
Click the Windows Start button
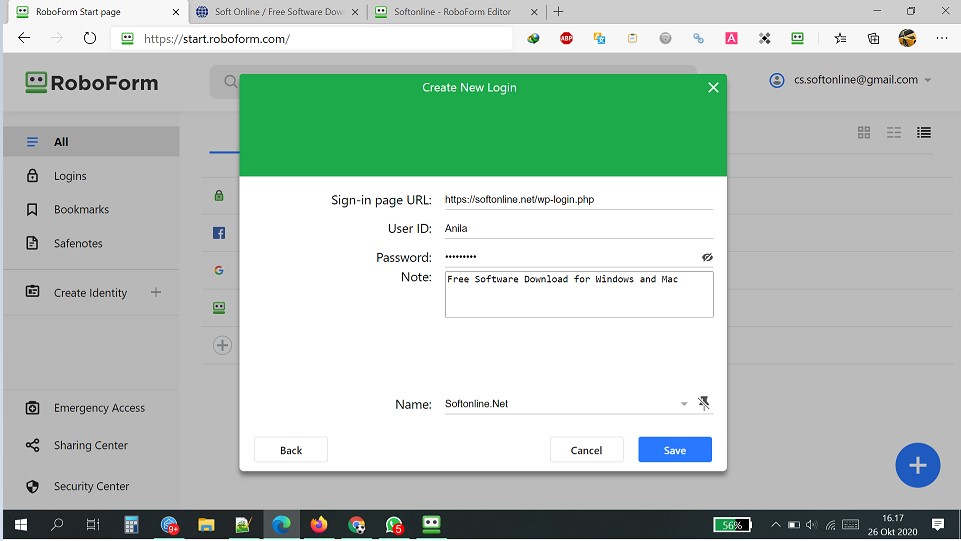pos(20,525)
